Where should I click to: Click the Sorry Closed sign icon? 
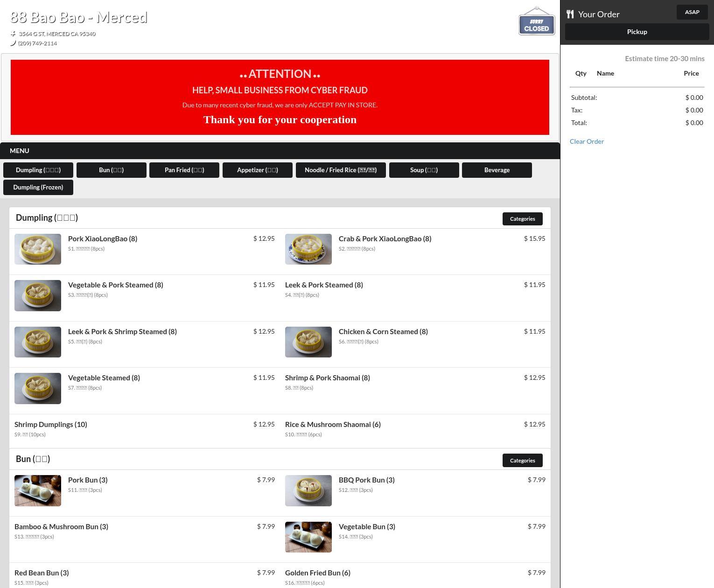click(536, 22)
